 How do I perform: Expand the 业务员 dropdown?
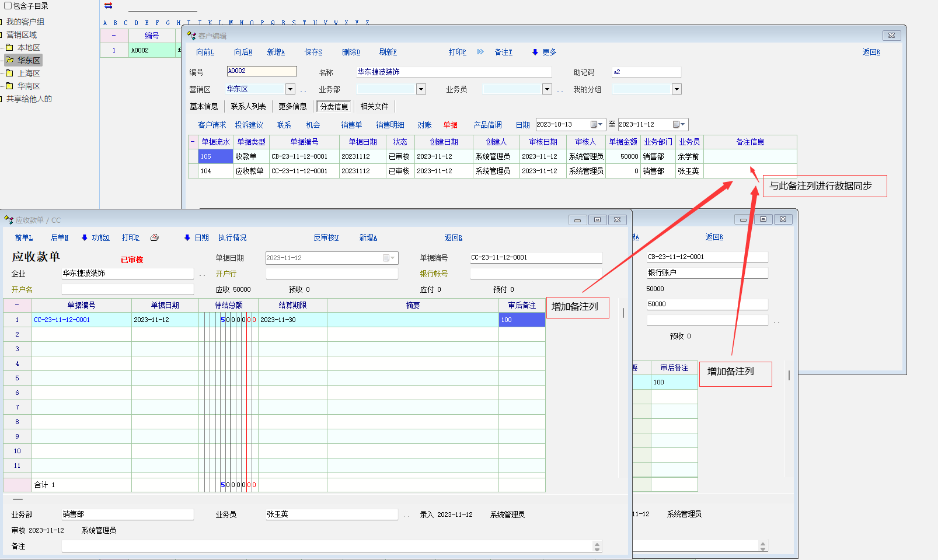tap(547, 89)
